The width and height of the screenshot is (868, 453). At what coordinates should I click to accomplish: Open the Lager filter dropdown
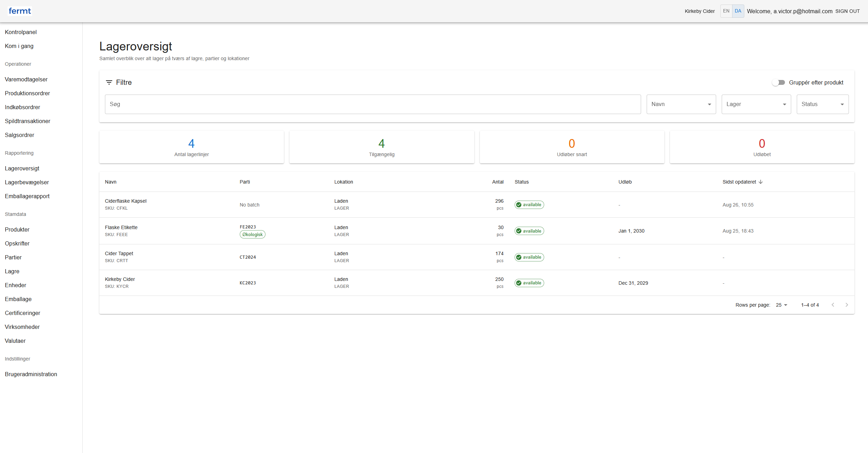[x=756, y=104]
